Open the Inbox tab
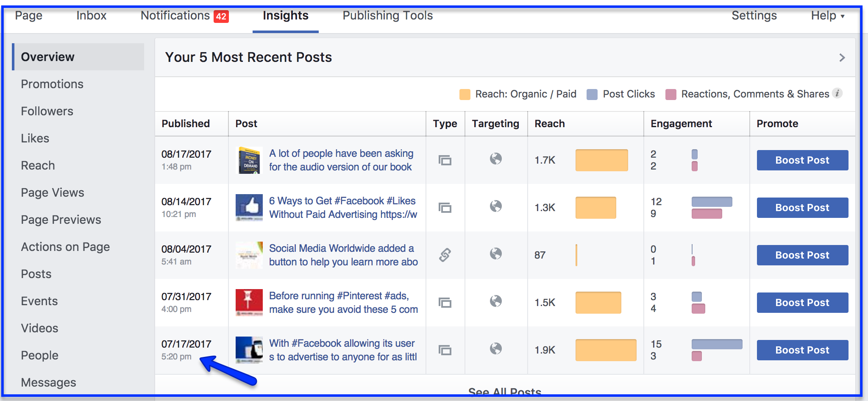The image size is (868, 401). [92, 16]
